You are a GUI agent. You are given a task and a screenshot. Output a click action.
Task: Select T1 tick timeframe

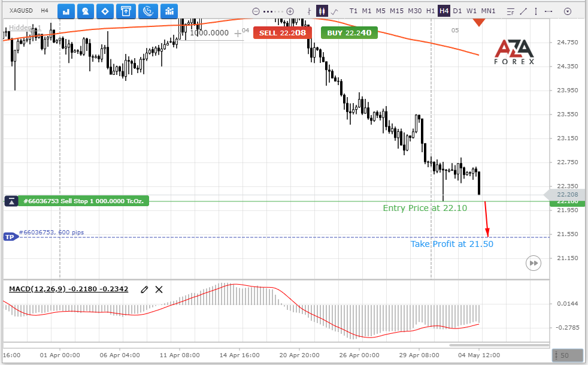click(353, 11)
